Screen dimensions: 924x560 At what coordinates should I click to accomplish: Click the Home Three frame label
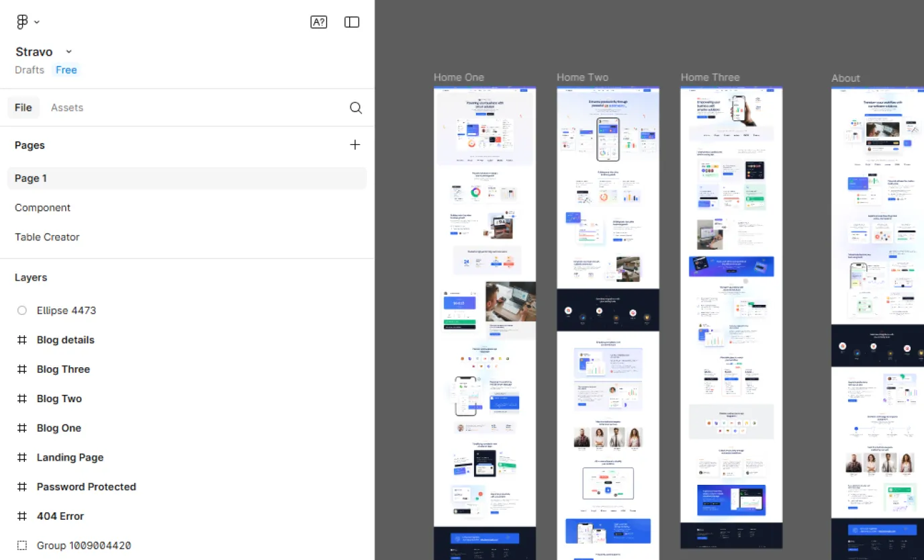tap(710, 77)
